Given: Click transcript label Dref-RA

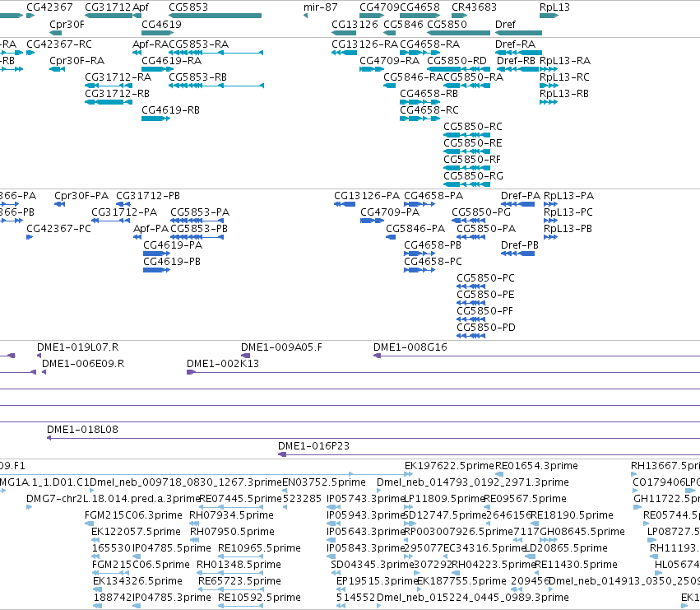Looking at the screenshot, I should coord(515,44).
